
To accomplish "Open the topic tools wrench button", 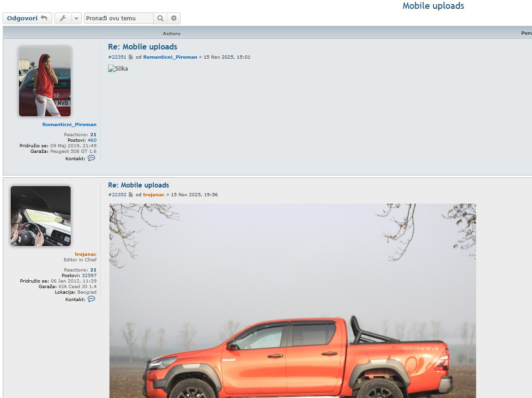I will (63, 18).
